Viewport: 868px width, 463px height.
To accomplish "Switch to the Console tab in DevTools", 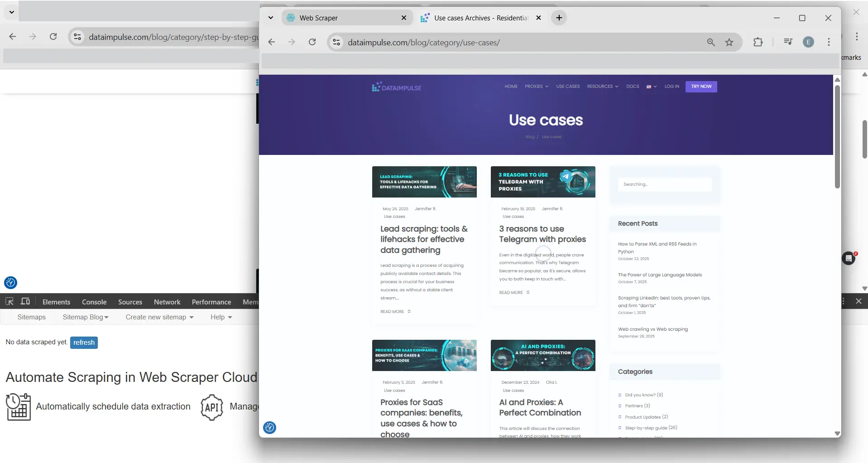I will click(x=94, y=301).
